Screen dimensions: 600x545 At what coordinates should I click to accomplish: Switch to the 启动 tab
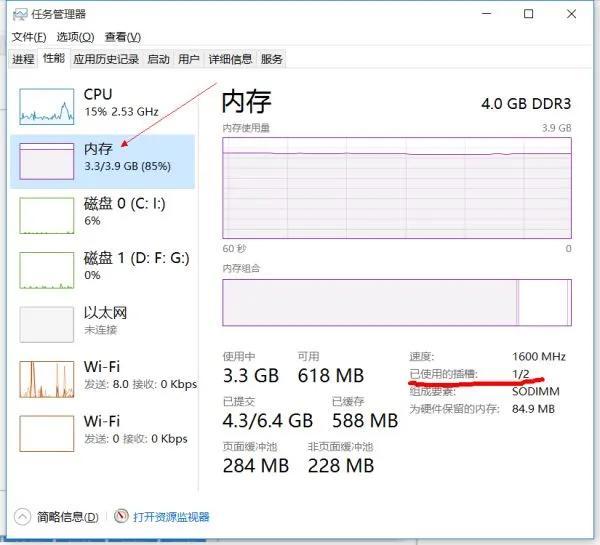[158, 59]
